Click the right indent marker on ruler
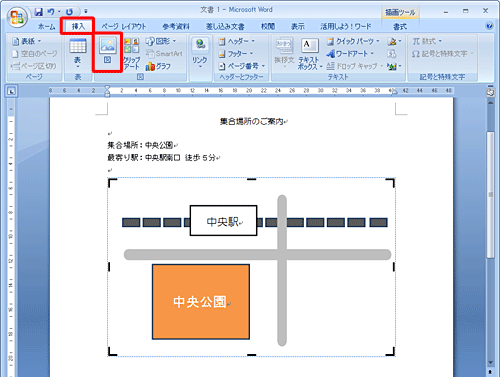This screenshot has height=377, width=500. pos(394,92)
